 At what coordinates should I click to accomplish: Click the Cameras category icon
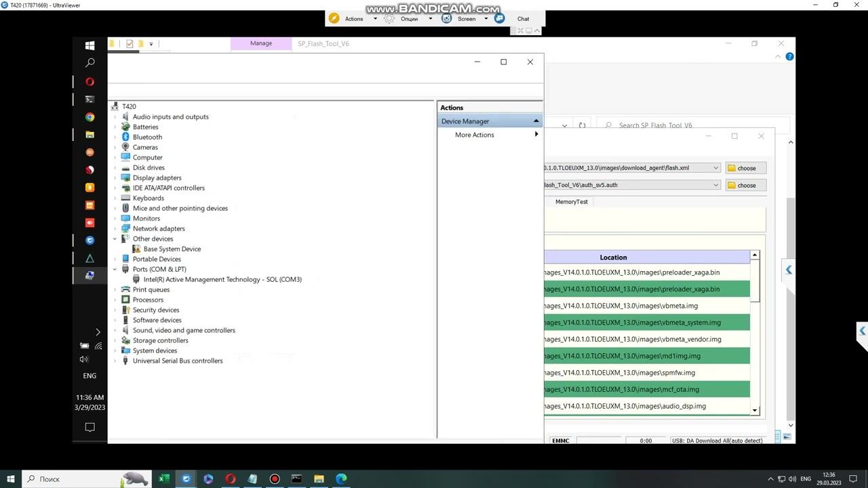(x=125, y=147)
